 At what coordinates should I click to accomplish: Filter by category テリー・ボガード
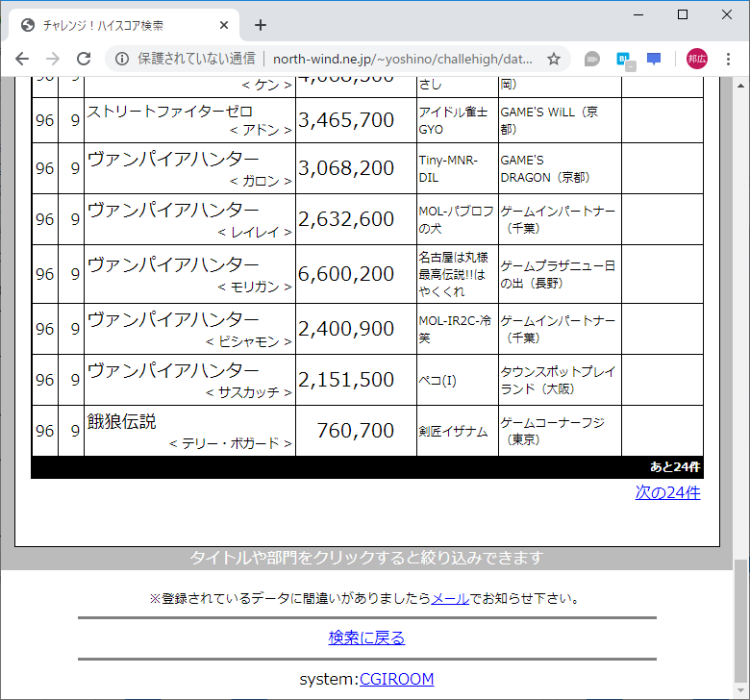[x=231, y=443]
